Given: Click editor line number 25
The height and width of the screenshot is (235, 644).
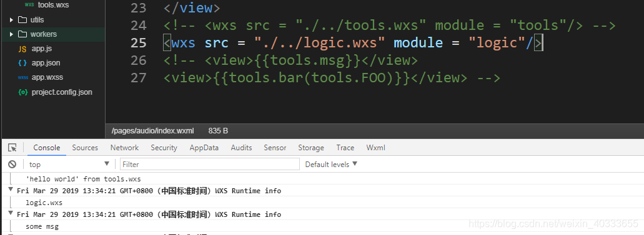Looking at the screenshot, I should (x=138, y=42).
